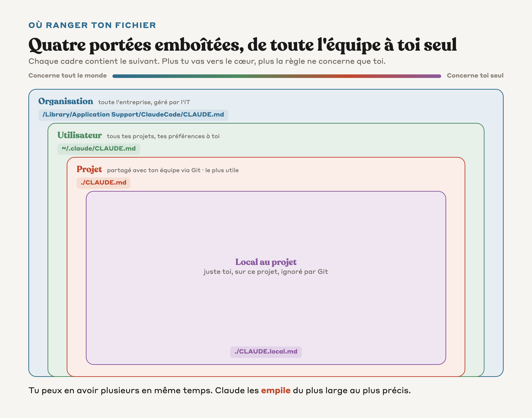Select the 'Organisation' heading
Image resolution: width=532 pixels, height=418 pixels.
[x=66, y=101]
